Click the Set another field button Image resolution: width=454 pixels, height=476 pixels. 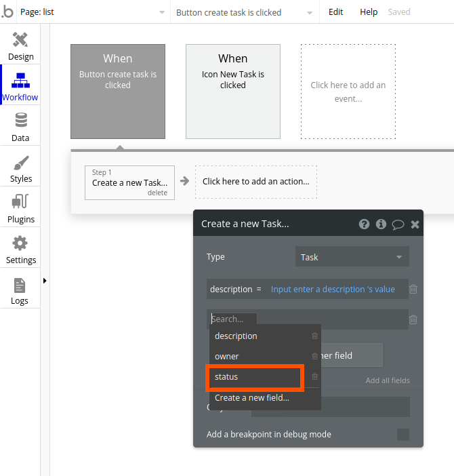point(352,355)
